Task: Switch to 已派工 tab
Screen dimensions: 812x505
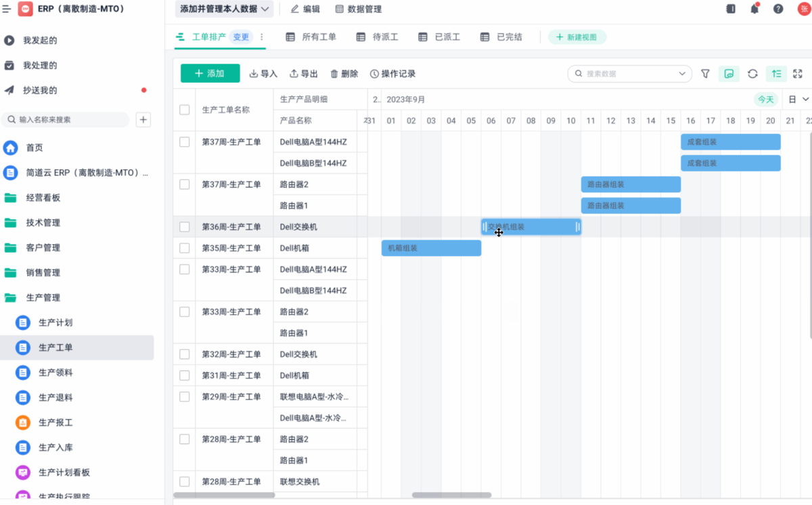Action: pos(440,37)
